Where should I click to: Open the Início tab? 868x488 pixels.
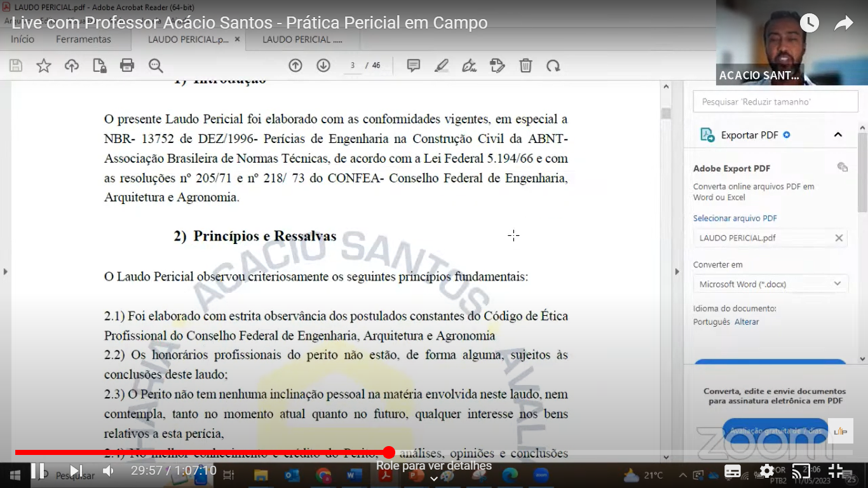coord(23,39)
